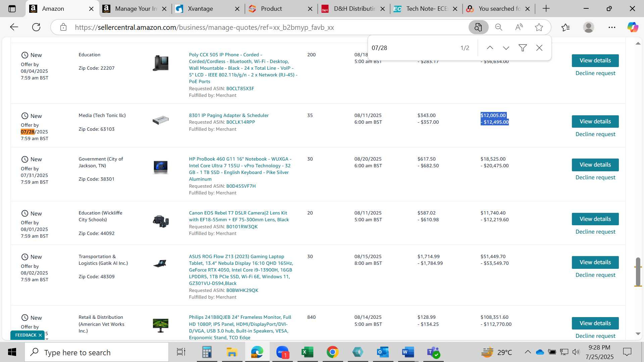Jump to previous find result

[x=490, y=48]
